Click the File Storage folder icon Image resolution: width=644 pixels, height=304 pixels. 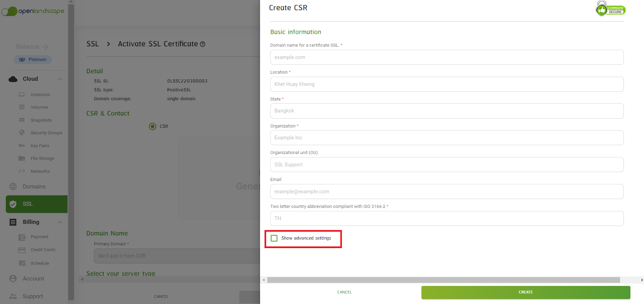click(x=22, y=158)
